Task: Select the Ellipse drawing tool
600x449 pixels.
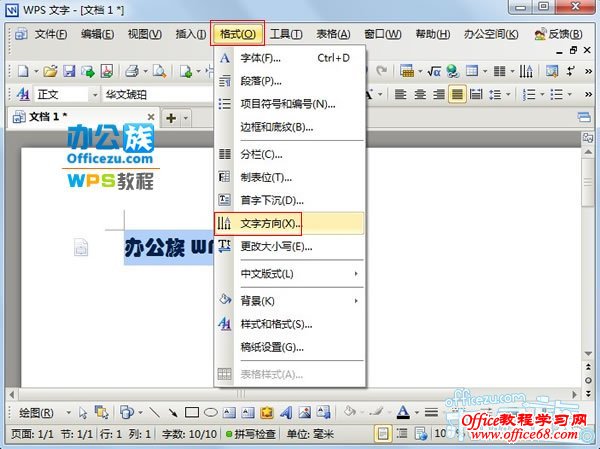Action: pyautogui.click(x=210, y=412)
